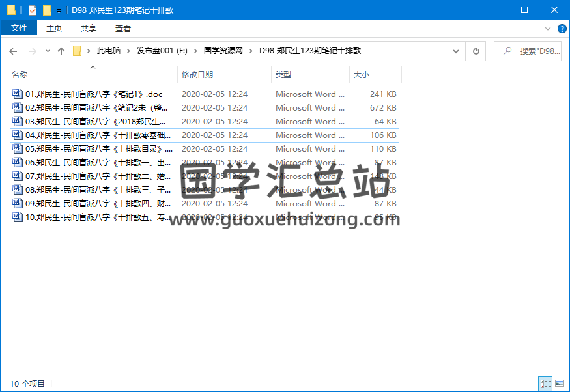
Task: Go forward with the right arrow
Action: [x=33, y=51]
